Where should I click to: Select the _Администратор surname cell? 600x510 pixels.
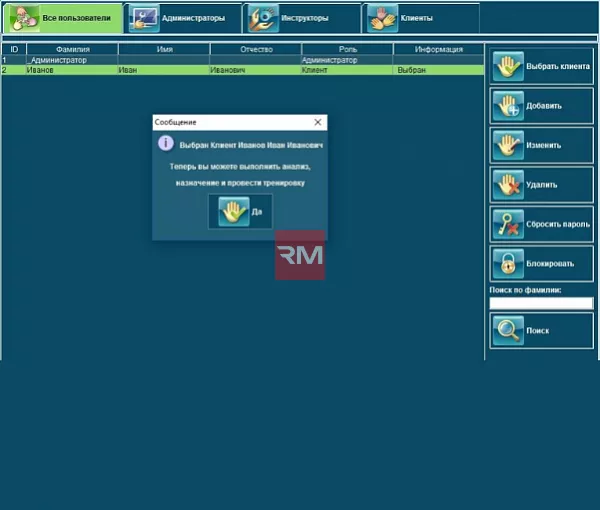(x=72, y=60)
